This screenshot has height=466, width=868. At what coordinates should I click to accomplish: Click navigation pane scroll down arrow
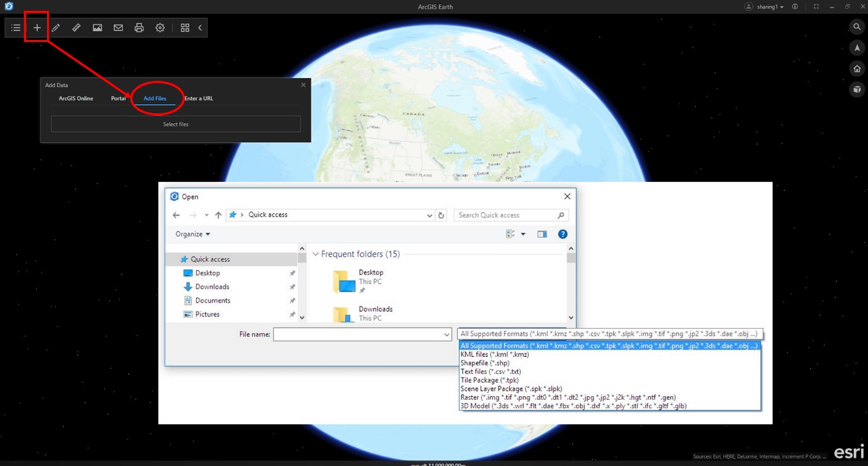pos(302,317)
